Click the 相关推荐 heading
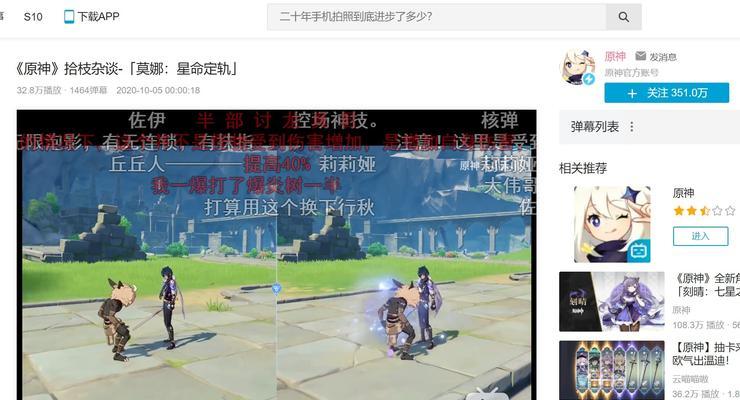 [583, 168]
